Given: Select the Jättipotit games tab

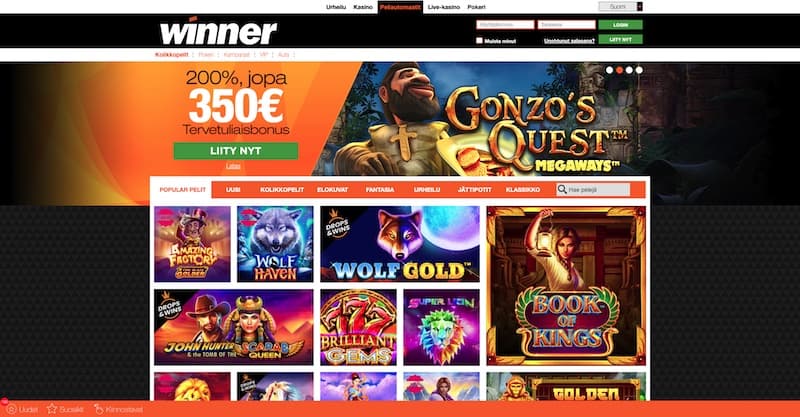Looking at the screenshot, I should click(474, 189).
